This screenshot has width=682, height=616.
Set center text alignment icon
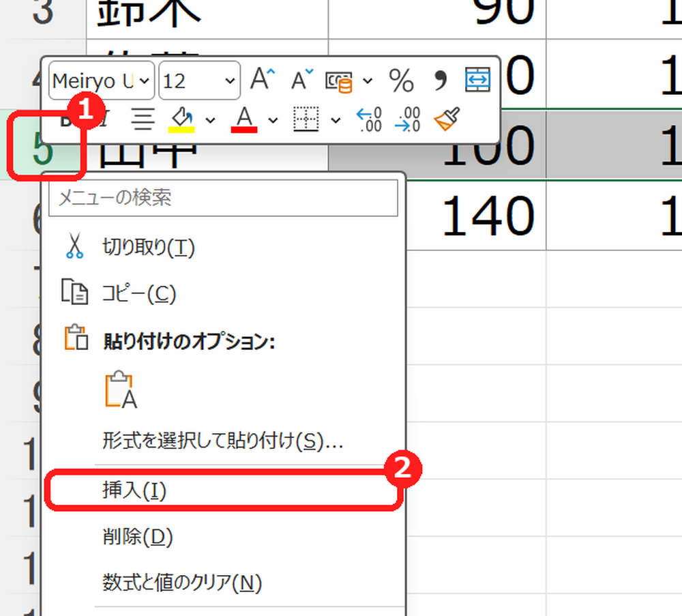pos(143,119)
